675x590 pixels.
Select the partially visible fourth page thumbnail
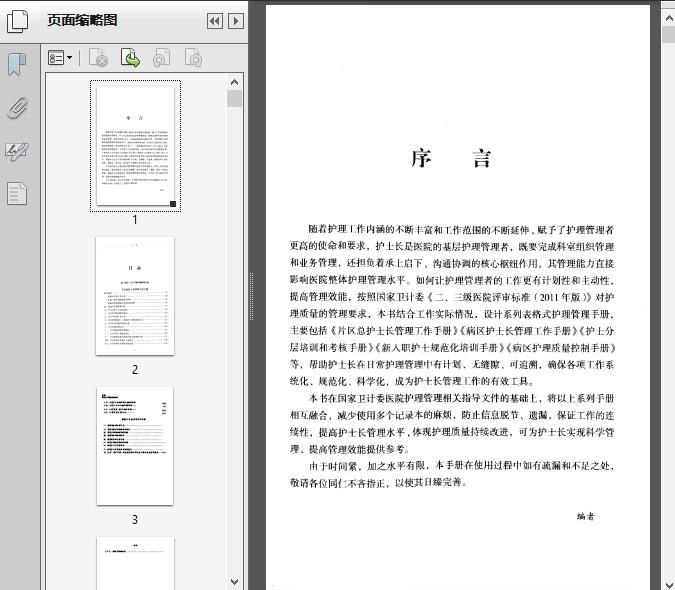(x=135, y=563)
